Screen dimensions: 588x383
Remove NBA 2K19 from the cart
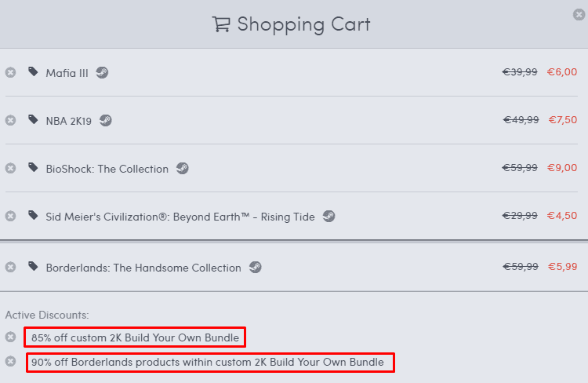tap(10, 120)
